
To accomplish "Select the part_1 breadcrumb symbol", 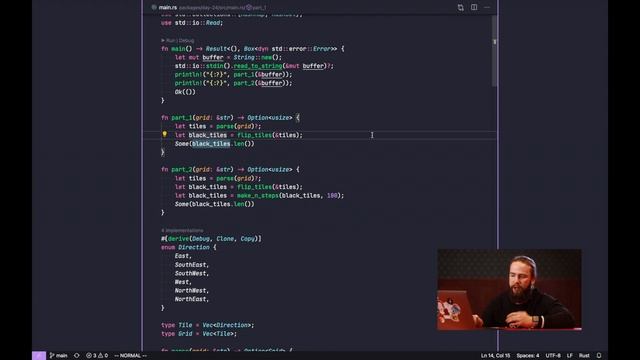I will (x=257, y=7).
